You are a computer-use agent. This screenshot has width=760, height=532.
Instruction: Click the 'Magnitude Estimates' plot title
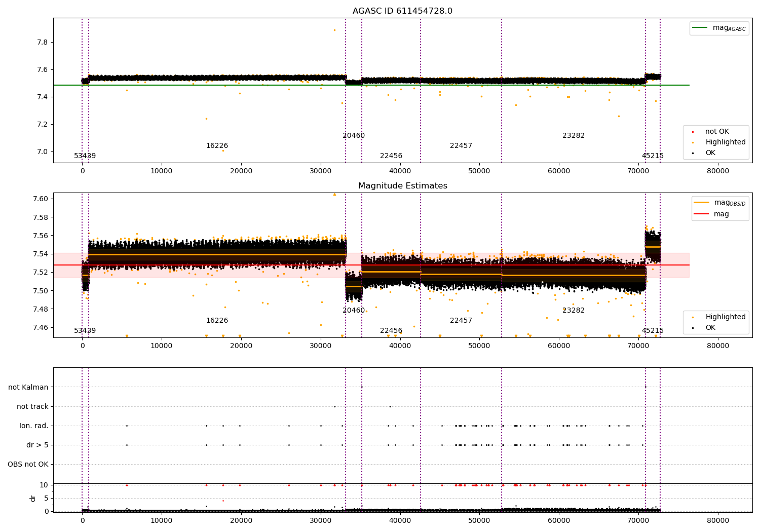[403, 186]
